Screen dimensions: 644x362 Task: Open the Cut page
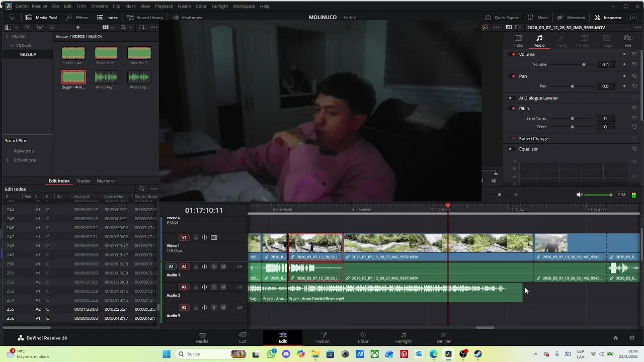243,337
